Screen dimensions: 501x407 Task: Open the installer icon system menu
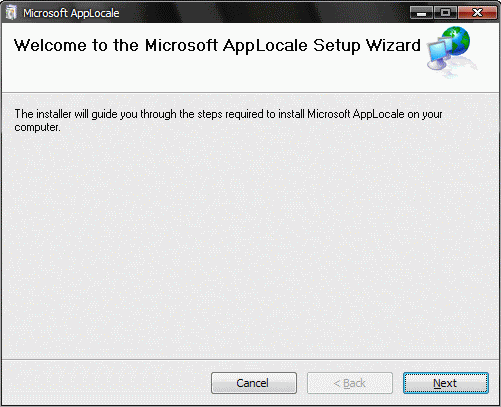tap(11, 13)
